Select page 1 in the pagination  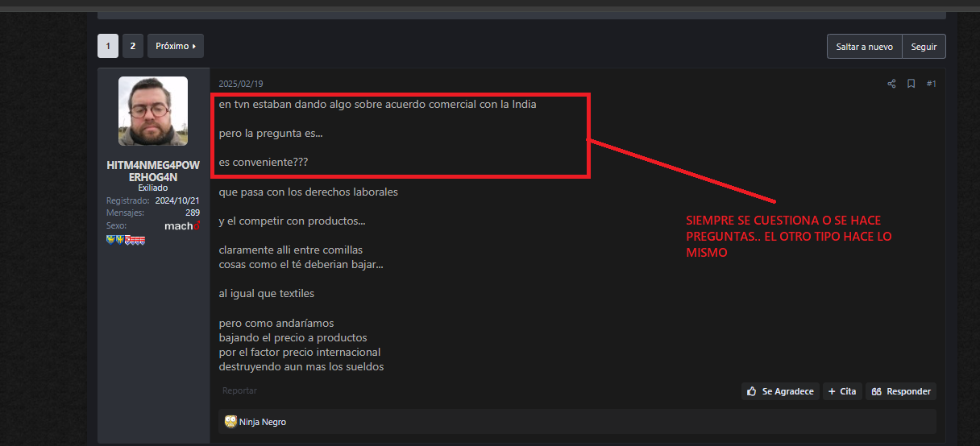[108, 46]
